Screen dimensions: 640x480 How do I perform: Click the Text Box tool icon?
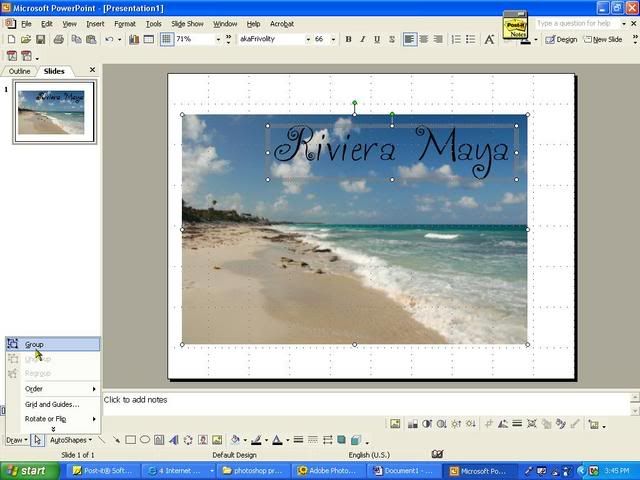159,440
